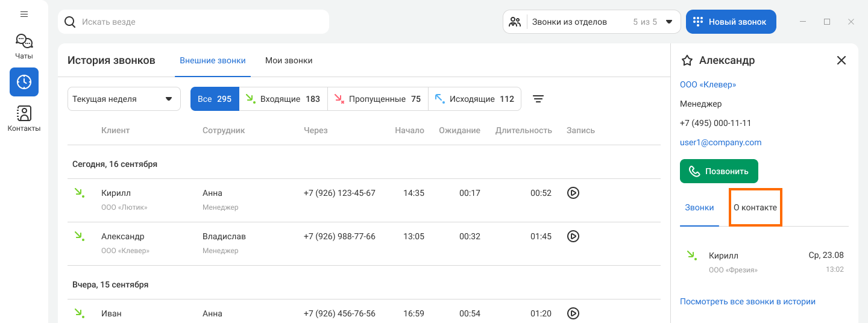
Task: Play recording of Иван's 16:59 call
Action: click(573, 313)
